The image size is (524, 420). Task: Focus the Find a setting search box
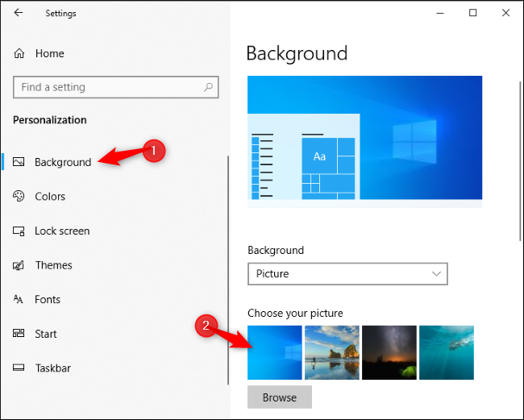coord(115,87)
